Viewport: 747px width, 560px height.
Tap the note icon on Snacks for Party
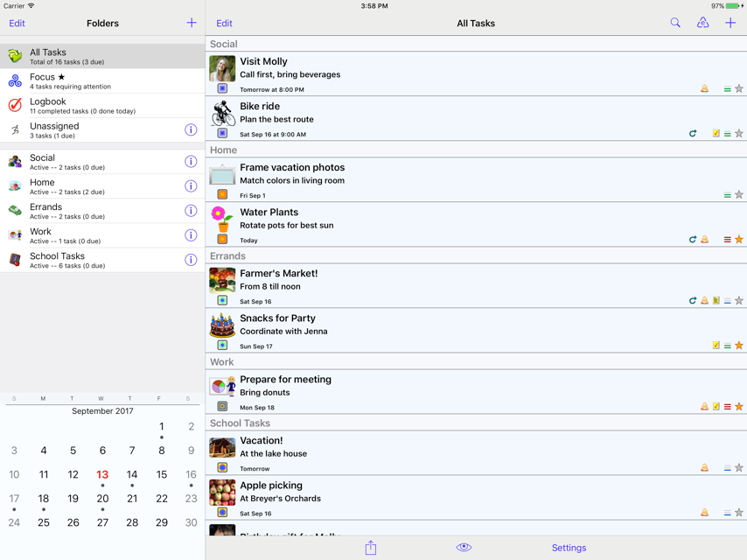[716, 345]
